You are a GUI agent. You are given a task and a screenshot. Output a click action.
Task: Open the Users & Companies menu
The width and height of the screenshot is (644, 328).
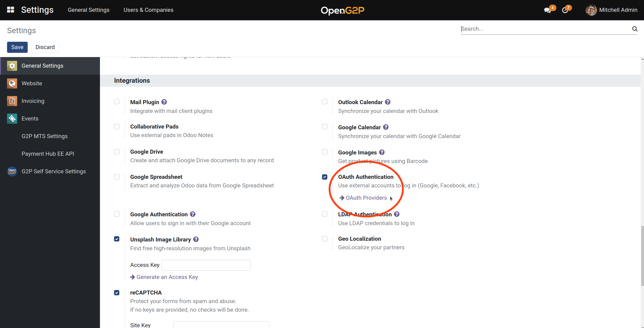click(x=148, y=10)
